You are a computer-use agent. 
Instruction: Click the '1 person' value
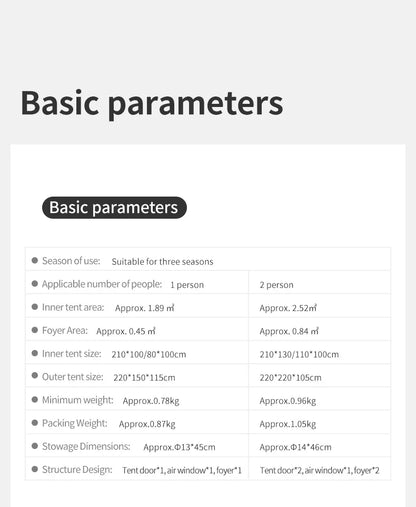click(x=187, y=285)
